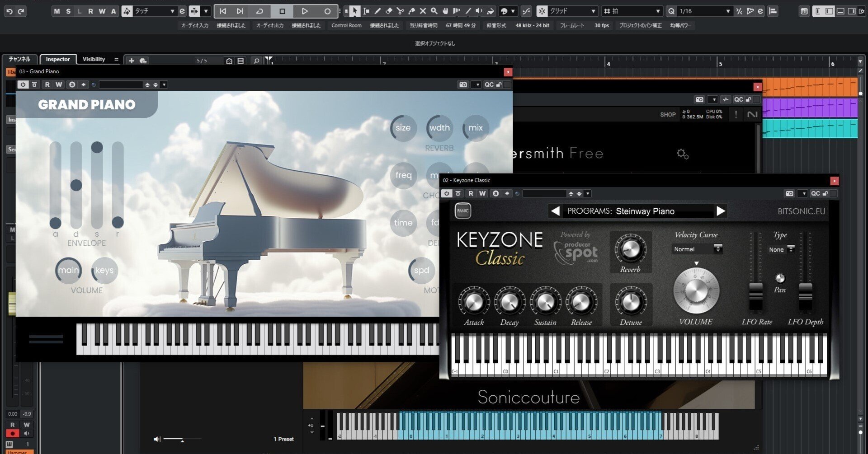This screenshot has width=868, height=454.
Task: Switch to the Inspector tab
Action: pos(58,59)
